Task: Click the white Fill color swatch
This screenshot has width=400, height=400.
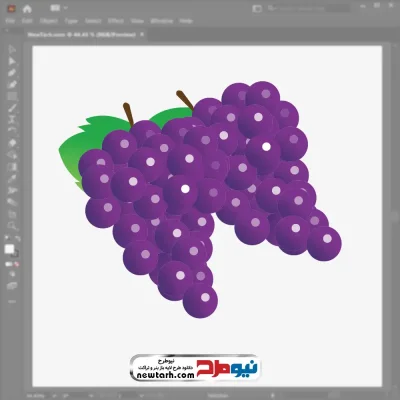Action: [9, 249]
